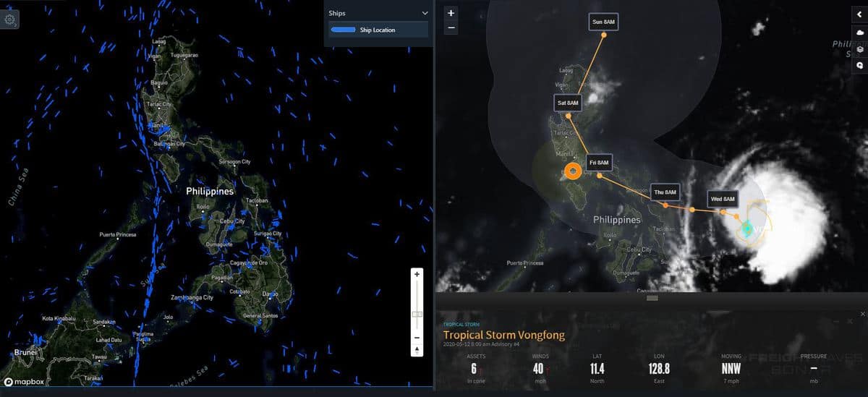
Task: Collapse the right sidebar with arrow
Action: click(859, 13)
